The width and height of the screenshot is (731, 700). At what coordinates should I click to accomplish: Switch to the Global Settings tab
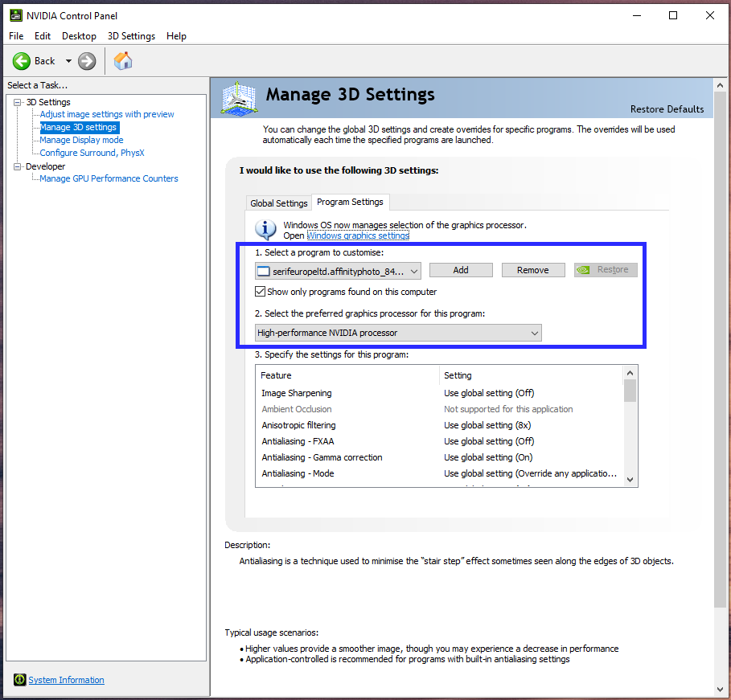click(279, 203)
